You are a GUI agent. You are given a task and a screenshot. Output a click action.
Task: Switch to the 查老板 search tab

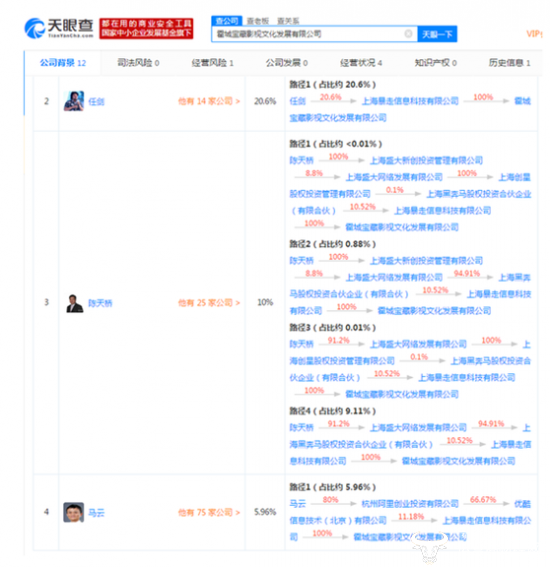point(258,21)
